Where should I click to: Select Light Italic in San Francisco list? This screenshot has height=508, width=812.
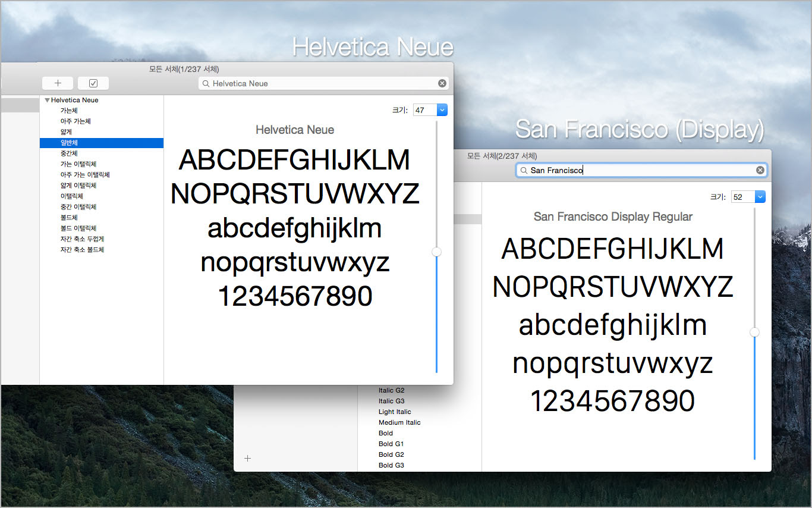tap(395, 412)
